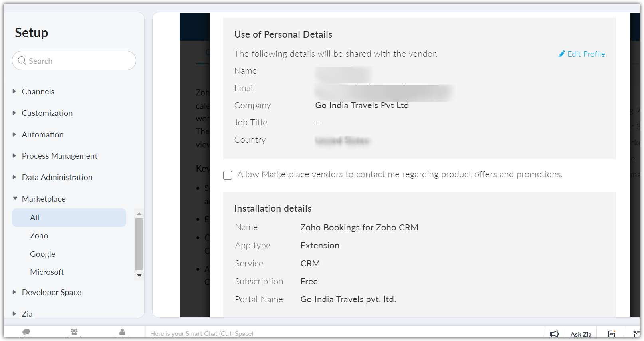The width and height of the screenshot is (644, 341).
Task: Open the Edit Profile link
Action: pyautogui.click(x=586, y=54)
